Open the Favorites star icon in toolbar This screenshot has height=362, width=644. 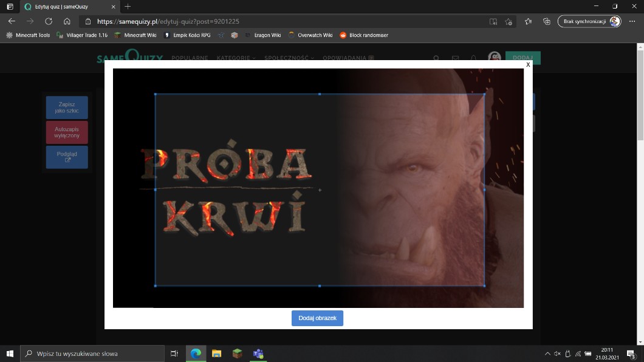527,21
